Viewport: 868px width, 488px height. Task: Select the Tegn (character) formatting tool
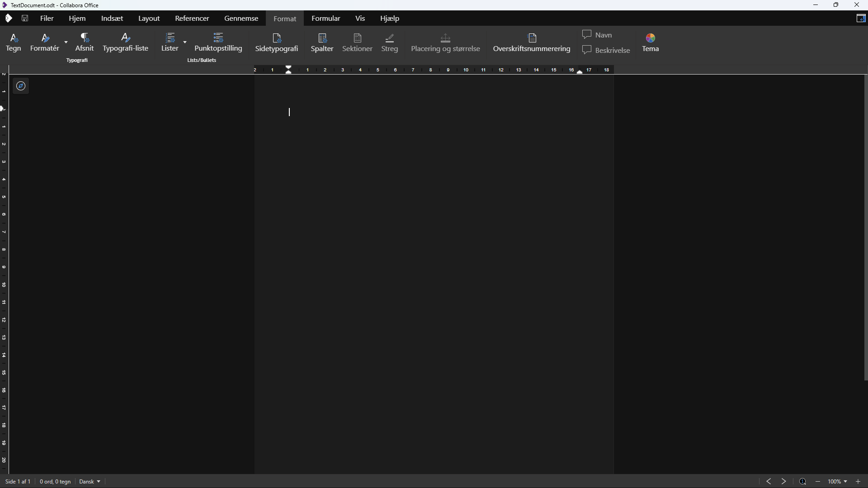point(14,42)
